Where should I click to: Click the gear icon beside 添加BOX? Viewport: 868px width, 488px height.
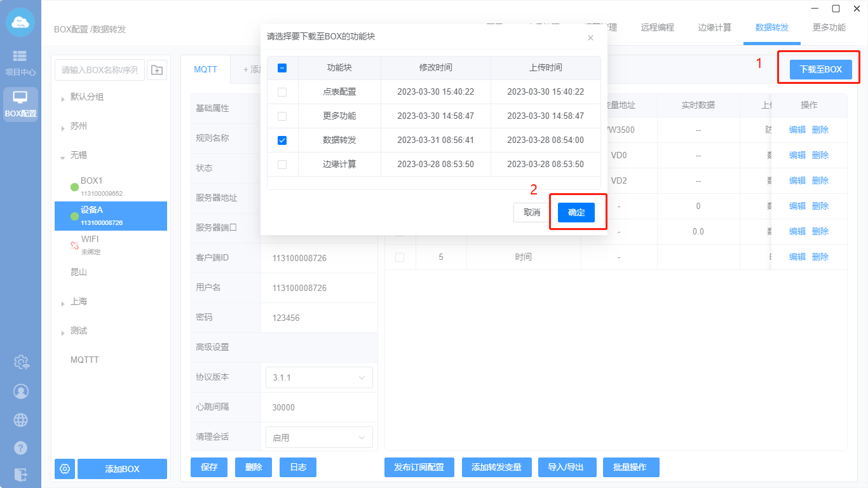click(x=65, y=469)
